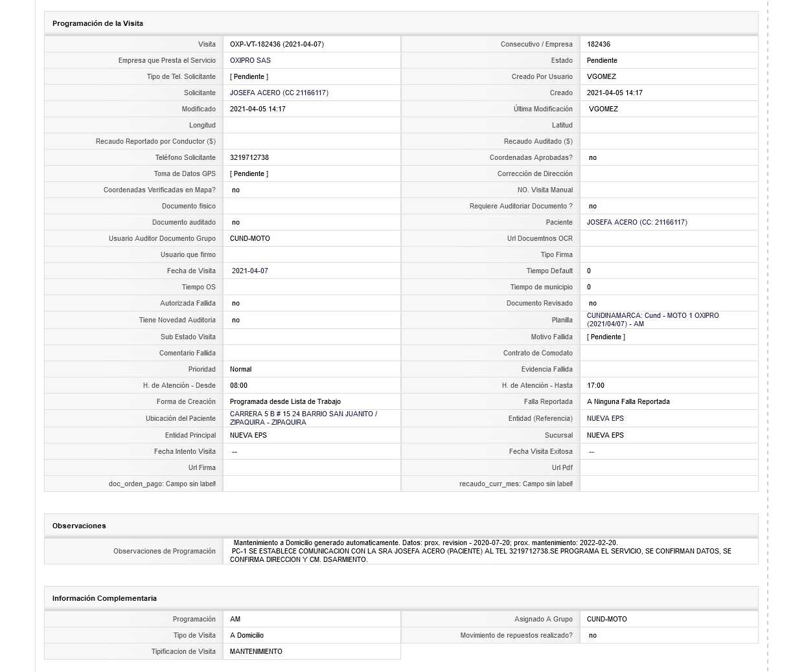Click the Coordenadas Aprobadas? value no
This screenshot has height=672, width=793.
pyautogui.click(x=593, y=157)
